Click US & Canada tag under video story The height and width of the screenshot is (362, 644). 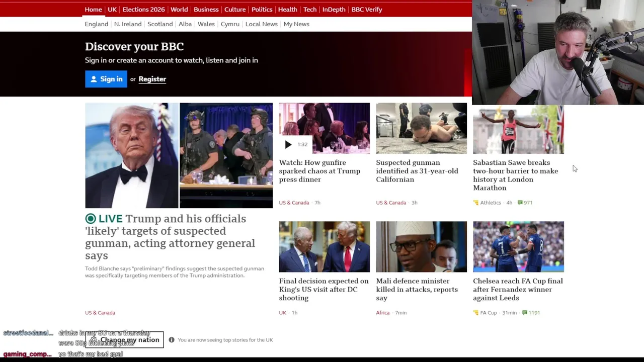pyautogui.click(x=294, y=203)
